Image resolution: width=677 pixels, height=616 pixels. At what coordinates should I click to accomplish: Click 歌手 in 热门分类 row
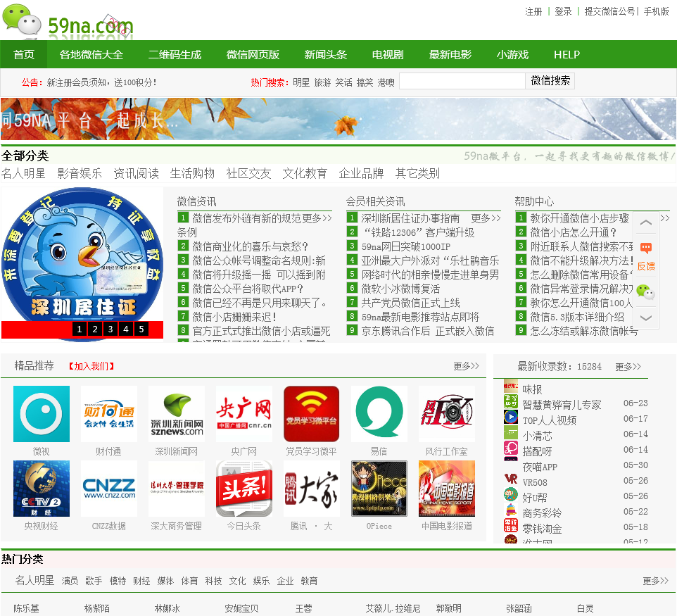click(94, 581)
